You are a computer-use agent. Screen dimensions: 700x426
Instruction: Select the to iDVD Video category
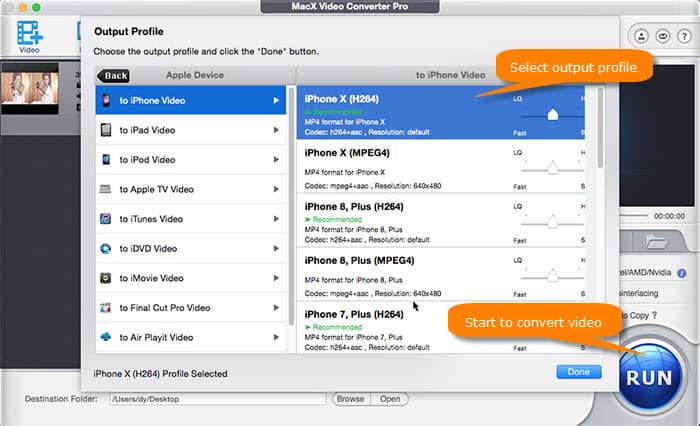191,248
